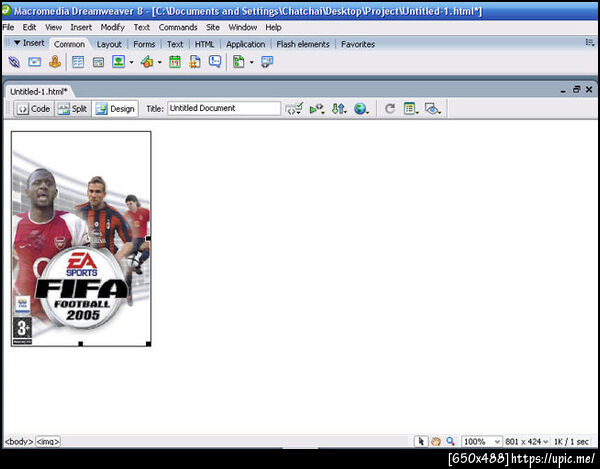Viewport: 600px width, 469px height.
Task: Open the 100% zoom level dropdown
Action: 481,442
